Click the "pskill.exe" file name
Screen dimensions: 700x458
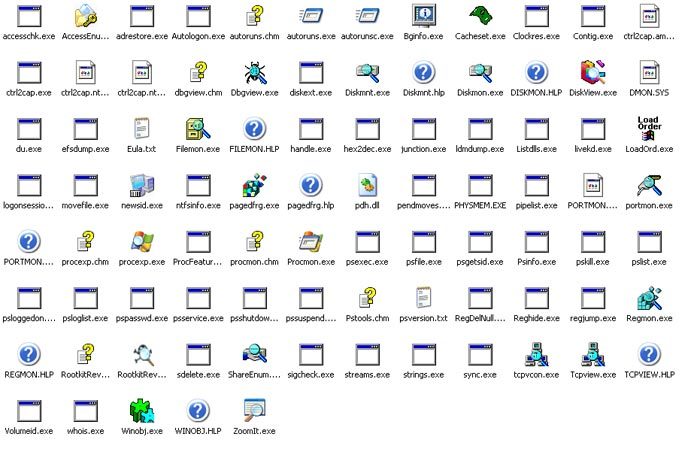pyautogui.click(x=593, y=262)
